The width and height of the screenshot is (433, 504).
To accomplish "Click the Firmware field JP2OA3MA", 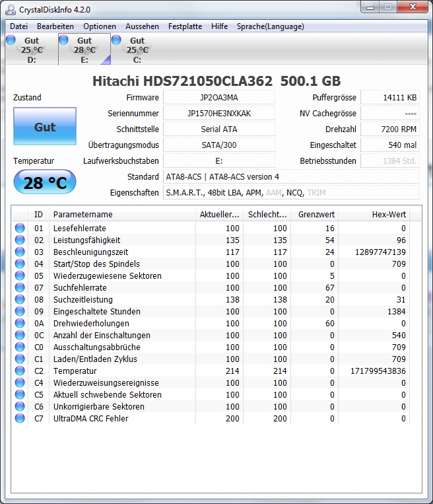I will [x=219, y=97].
